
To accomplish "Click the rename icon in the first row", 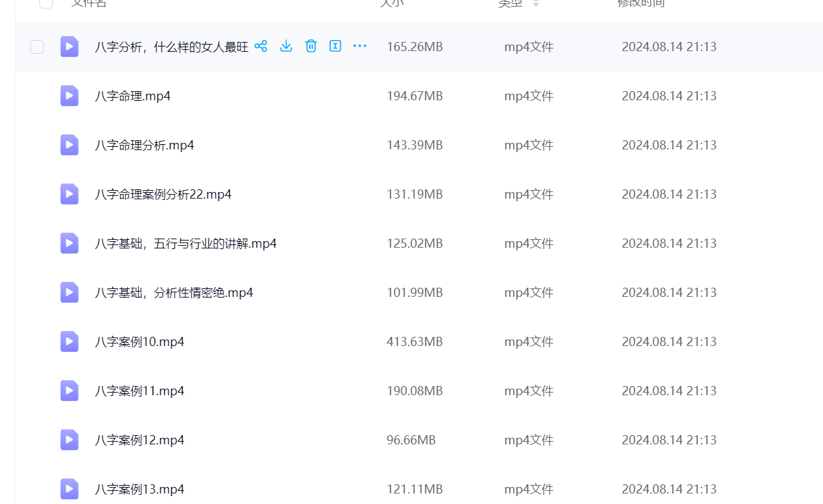I will coord(335,46).
